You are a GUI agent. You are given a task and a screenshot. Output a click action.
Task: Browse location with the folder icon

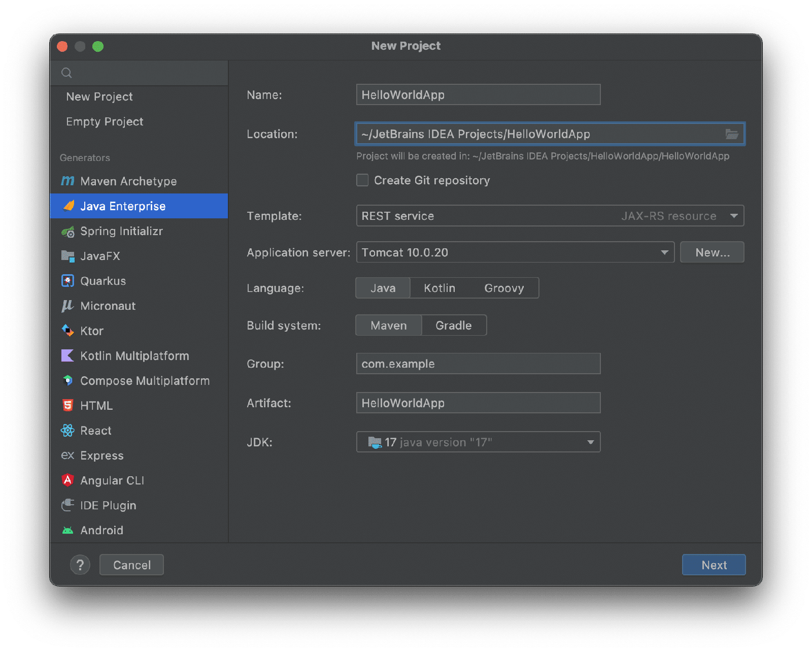tap(732, 134)
